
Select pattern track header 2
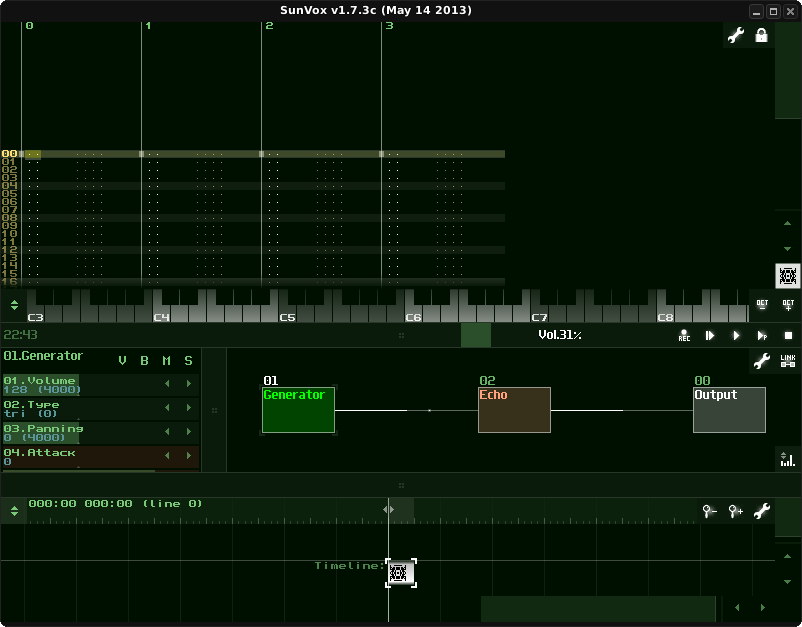click(270, 26)
